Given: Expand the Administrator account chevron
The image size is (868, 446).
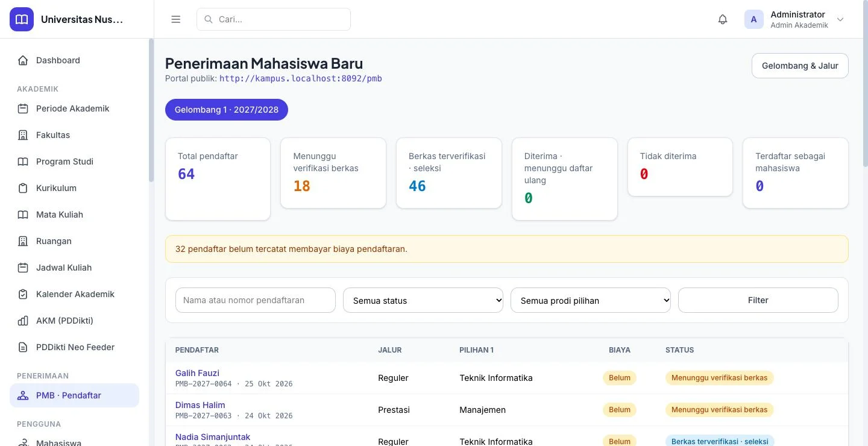Looking at the screenshot, I should pos(840,19).
